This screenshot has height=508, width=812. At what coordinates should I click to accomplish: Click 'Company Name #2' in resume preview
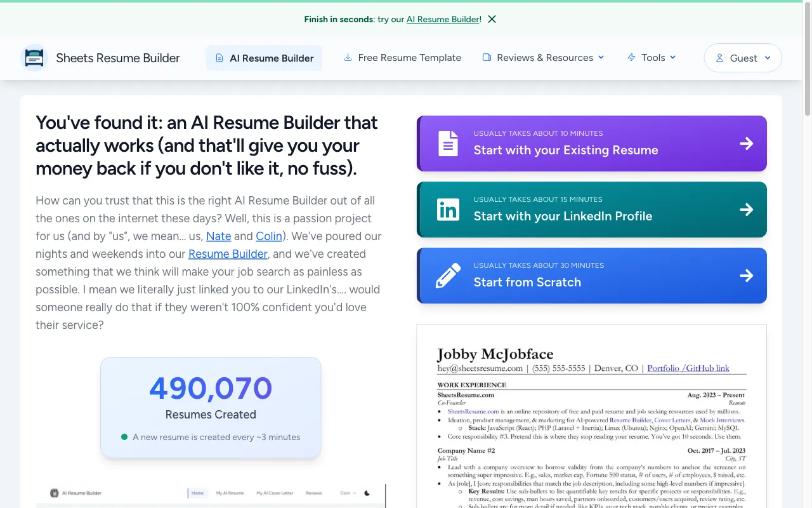point(466,450)
